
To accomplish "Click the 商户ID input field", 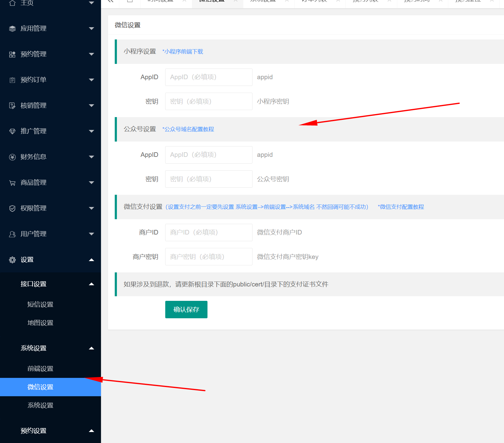I will click(x=209, y=232).
